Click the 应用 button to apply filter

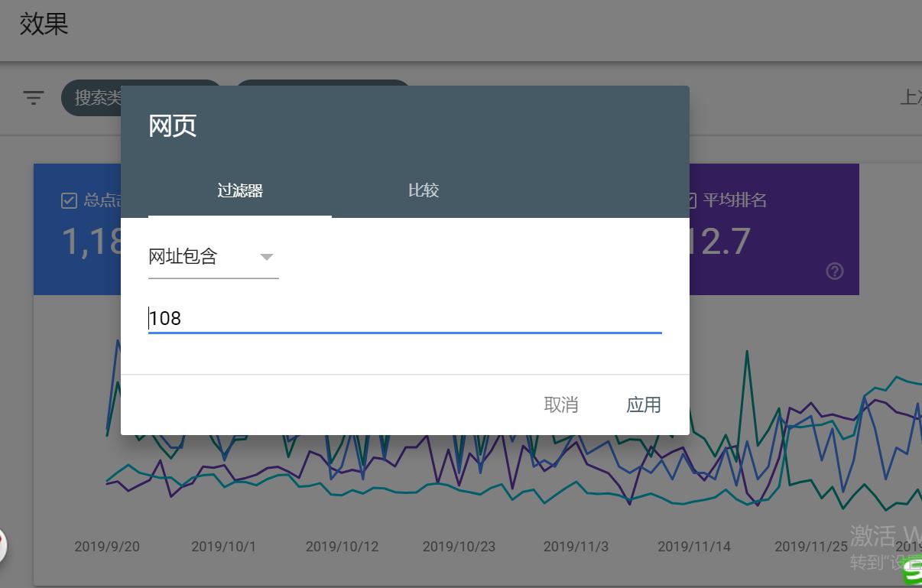(644, 405)
